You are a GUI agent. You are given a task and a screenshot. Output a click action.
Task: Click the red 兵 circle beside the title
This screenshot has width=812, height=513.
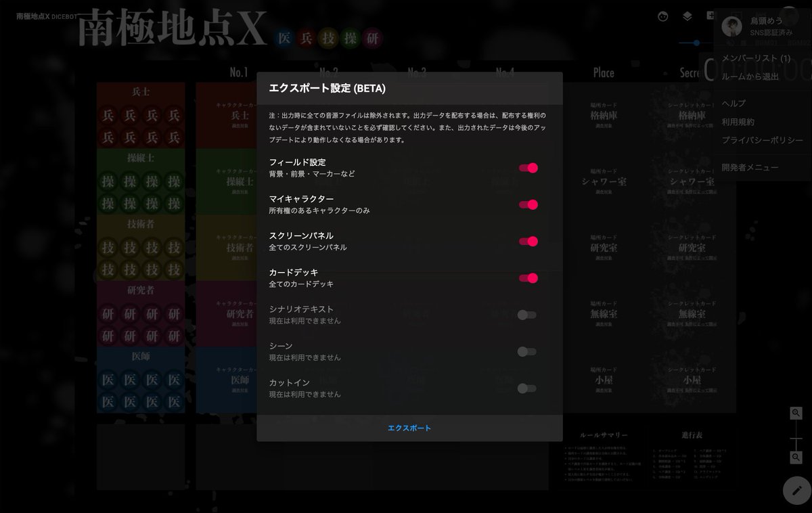click(x=307, y=38)
